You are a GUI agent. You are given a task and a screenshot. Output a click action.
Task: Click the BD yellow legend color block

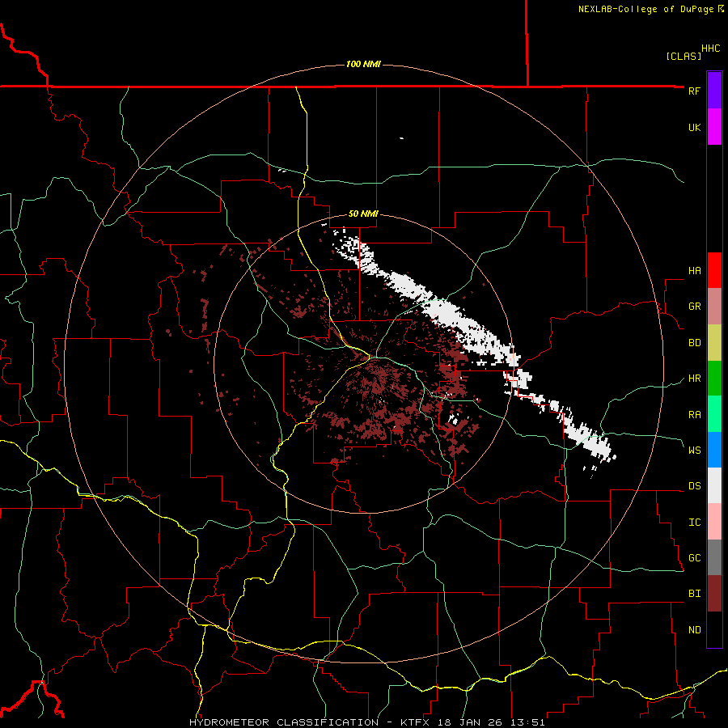pos(714,343)
